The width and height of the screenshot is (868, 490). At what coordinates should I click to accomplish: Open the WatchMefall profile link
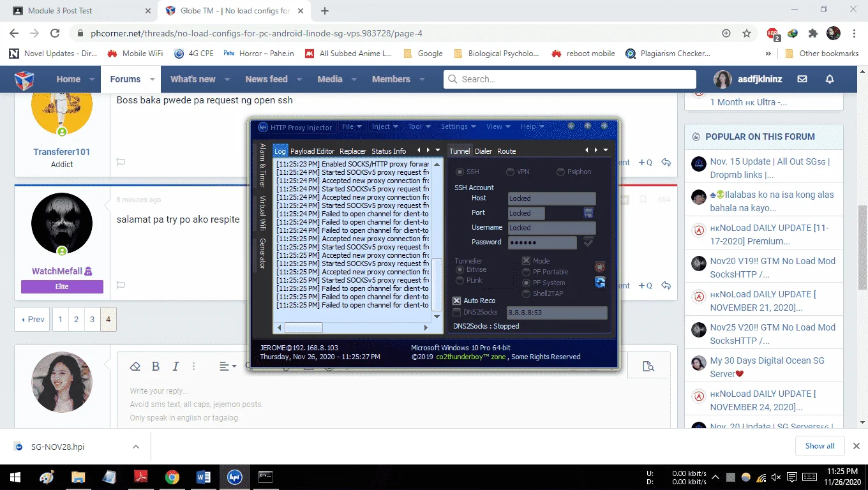click(62, 271)
